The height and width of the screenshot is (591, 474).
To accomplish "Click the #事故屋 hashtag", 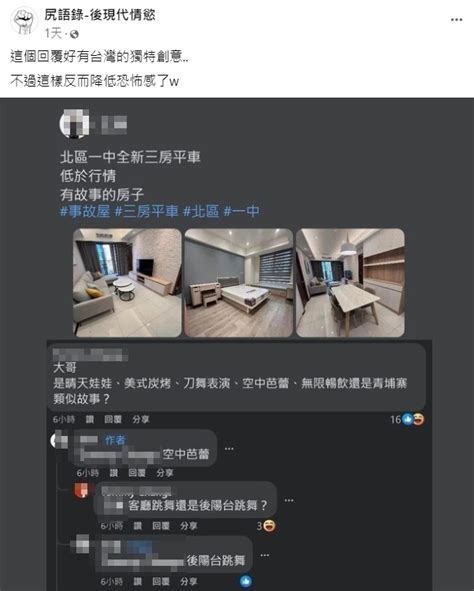I will tap(85, 211).
